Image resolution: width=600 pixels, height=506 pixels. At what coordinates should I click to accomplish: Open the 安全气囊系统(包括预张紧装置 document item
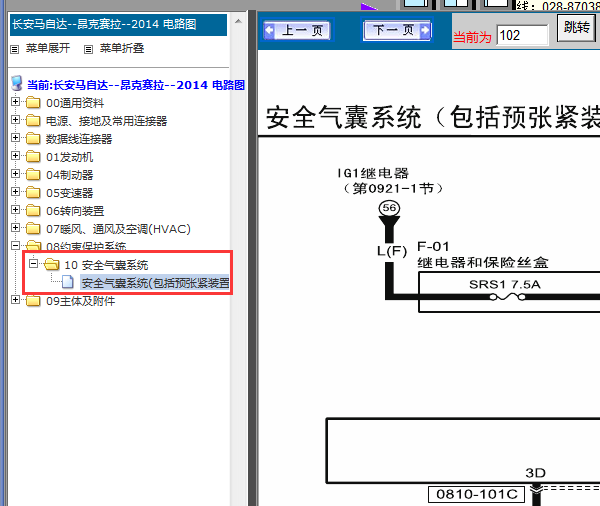(x=155, y=283)
